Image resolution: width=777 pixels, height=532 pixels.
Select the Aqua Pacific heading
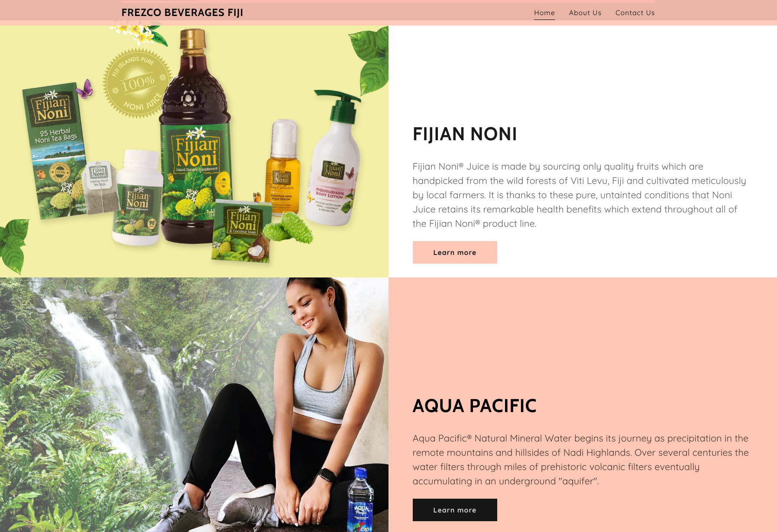pyautogui.click(x=474, y=406)
